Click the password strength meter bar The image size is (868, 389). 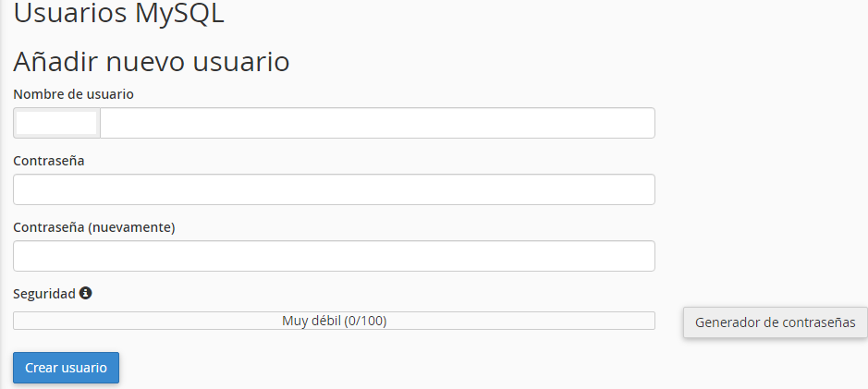click(334, 321)
